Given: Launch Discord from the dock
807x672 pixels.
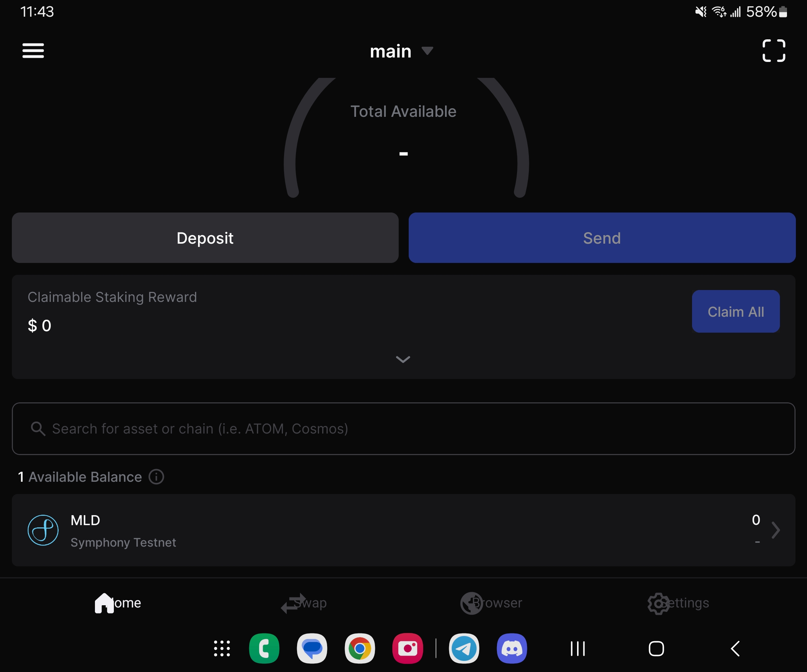Looking at the screenshot, I should point(511,649).
